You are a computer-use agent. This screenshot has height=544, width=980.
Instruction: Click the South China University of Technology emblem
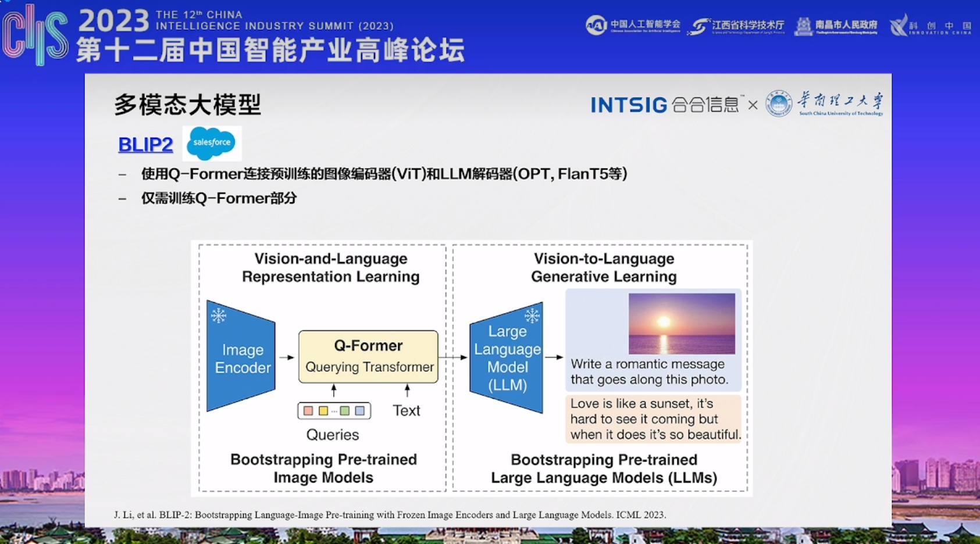[x=778, y=104]
